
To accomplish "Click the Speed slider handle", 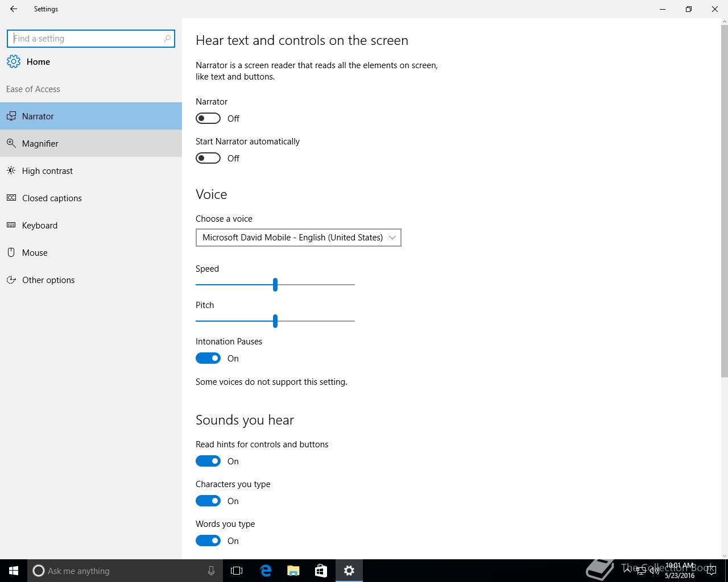I will point(275,284).
